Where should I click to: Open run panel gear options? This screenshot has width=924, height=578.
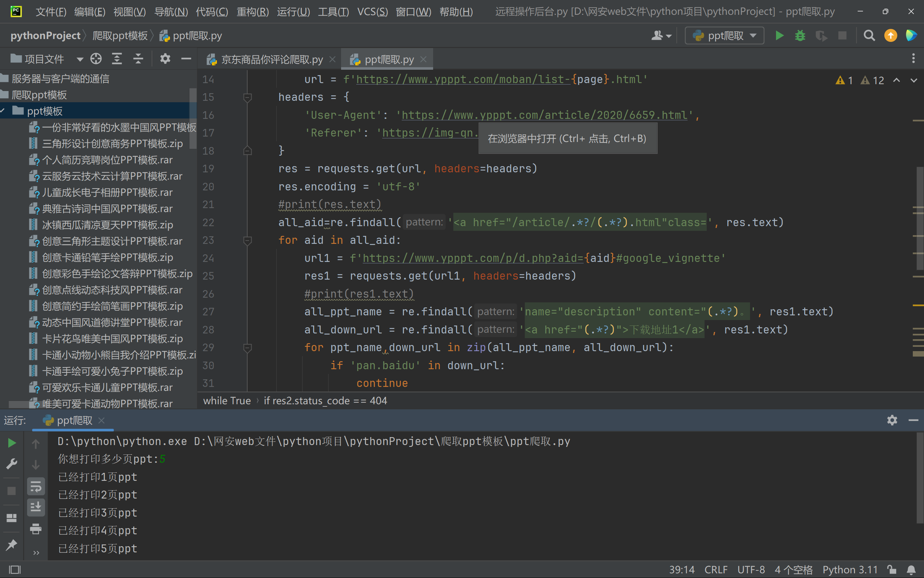pyautogui.click(x=892, y=420)
